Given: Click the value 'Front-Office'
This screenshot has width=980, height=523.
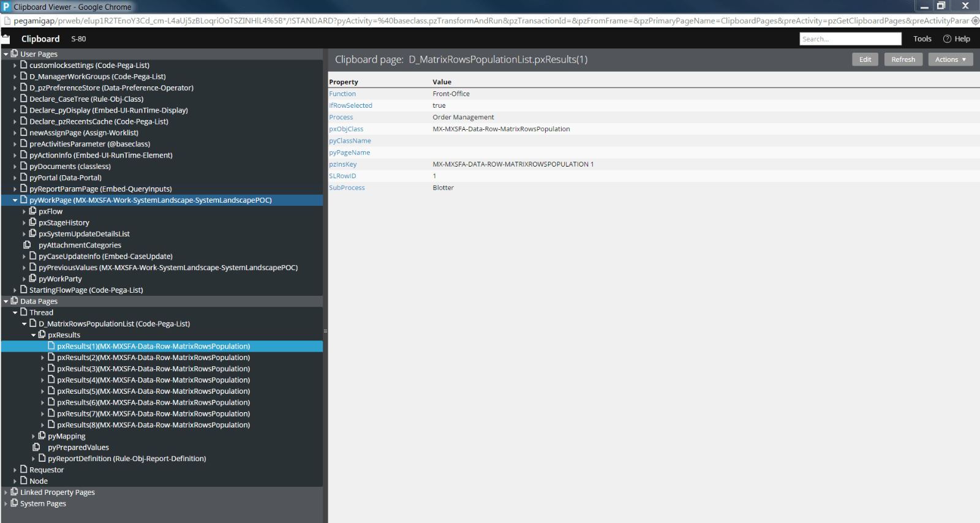Looking at the screenshot, I should 451,94.
